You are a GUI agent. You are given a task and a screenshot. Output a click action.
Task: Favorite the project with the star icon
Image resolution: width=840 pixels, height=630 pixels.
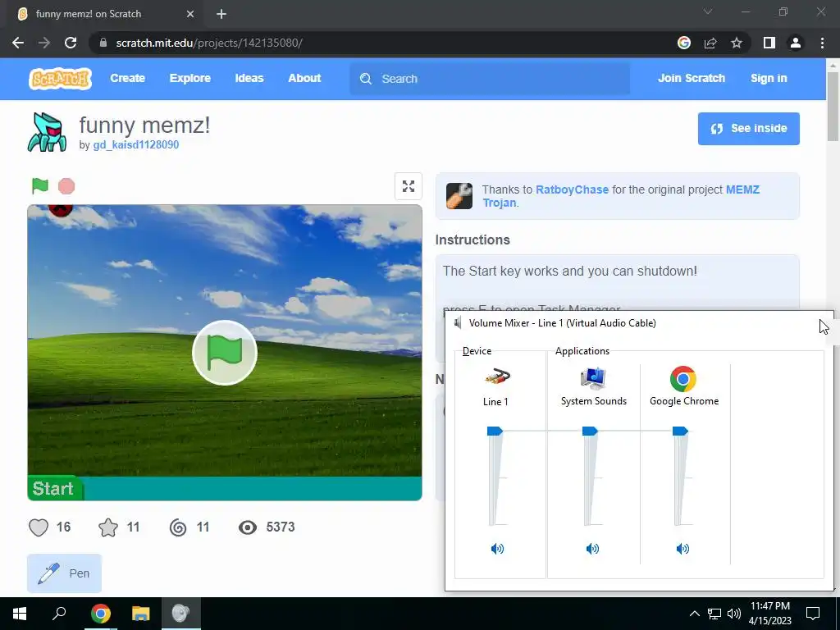tap(108, 527)
